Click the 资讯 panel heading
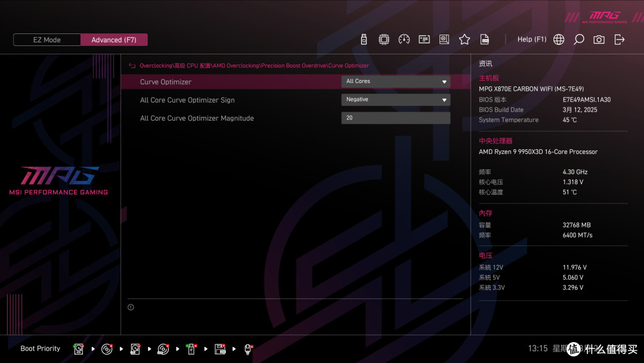The height and width of the screenshot is (363, 644). (485, 63)
